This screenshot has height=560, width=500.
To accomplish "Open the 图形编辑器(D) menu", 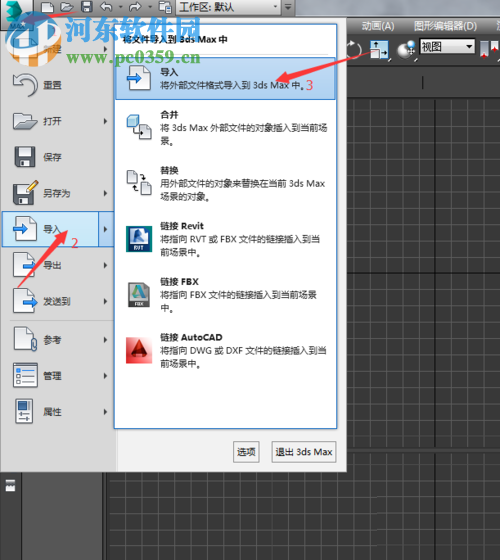I will (x=445, y=26).
